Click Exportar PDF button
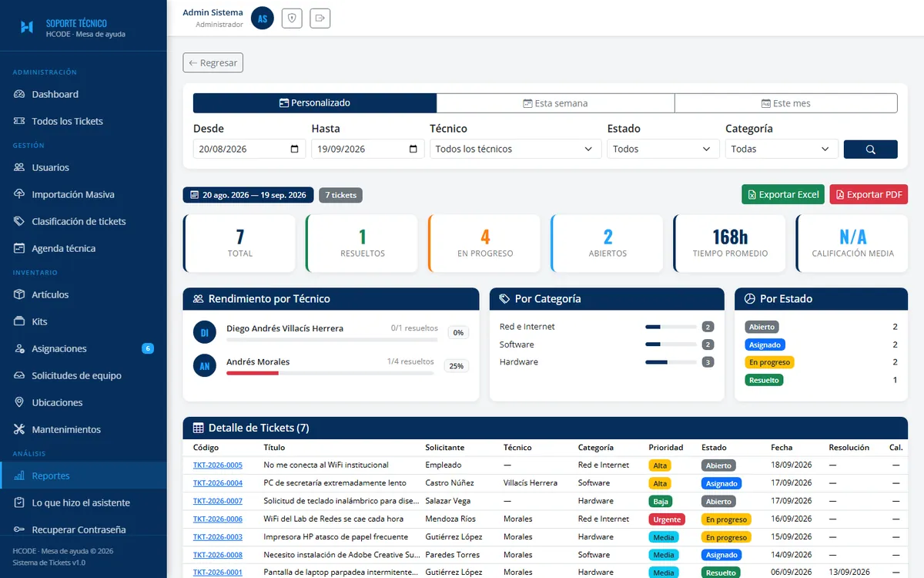The width and height of the screenshot is (924, 578). point(869,195)
